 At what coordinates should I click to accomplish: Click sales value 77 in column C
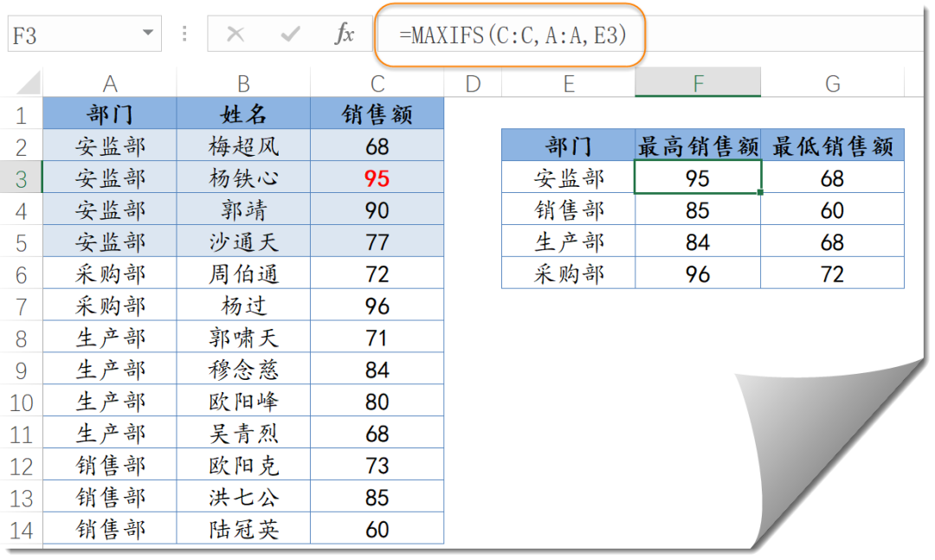pos(377,241)
